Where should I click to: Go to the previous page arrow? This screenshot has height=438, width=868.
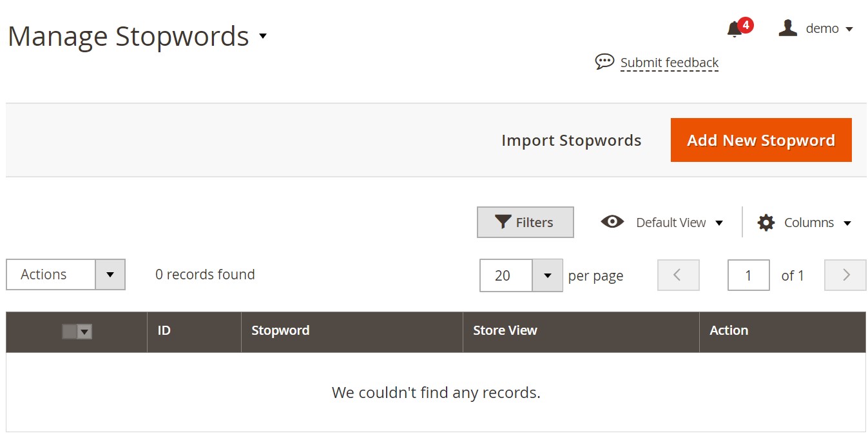pos(678,275)
